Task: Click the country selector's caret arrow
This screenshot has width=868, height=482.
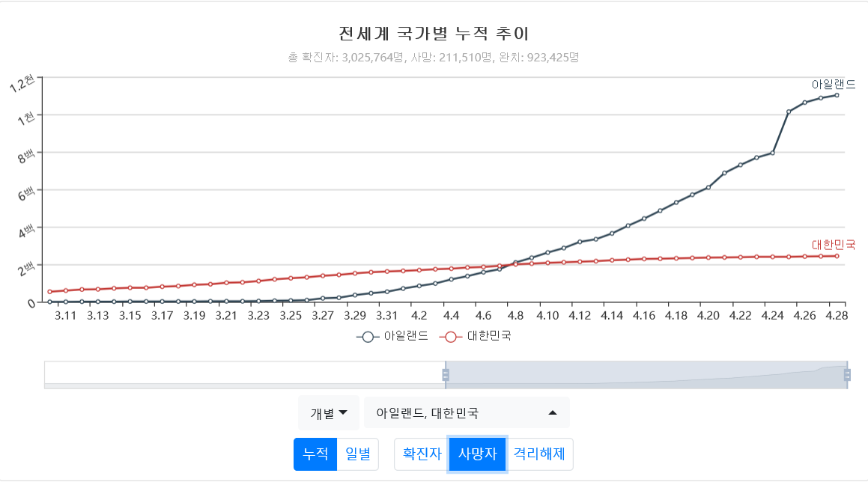Action: click(553, 412)
